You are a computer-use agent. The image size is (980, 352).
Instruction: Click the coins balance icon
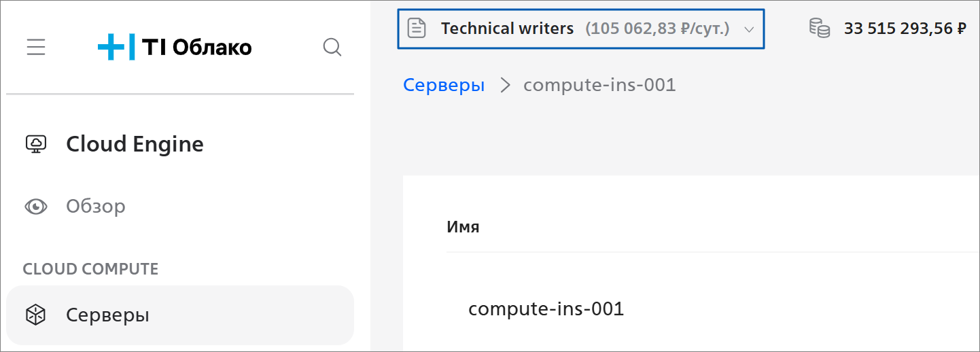click(819, 29)
